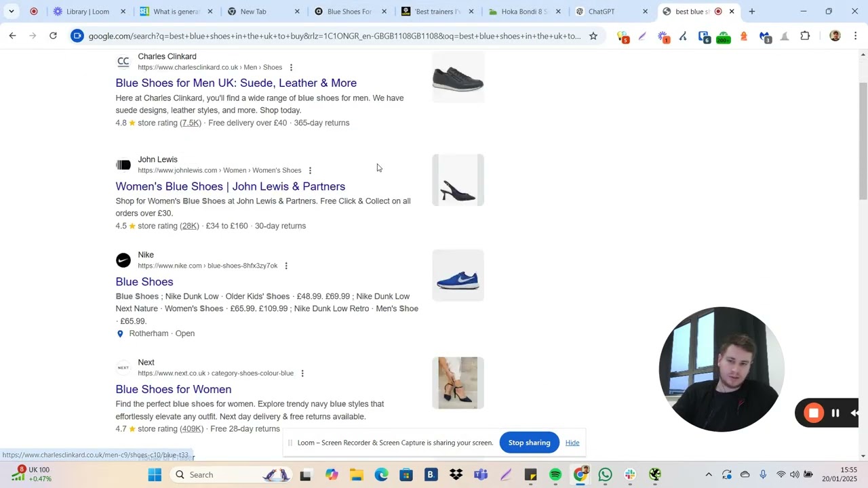868x488 pixels.
Task: Open the Windows Start menu
Action: tap(155, 474)
